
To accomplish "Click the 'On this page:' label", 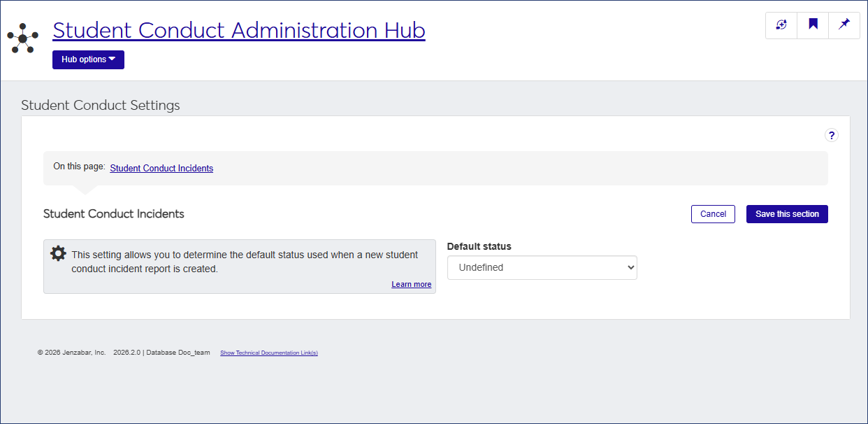I will pos(79,167).
